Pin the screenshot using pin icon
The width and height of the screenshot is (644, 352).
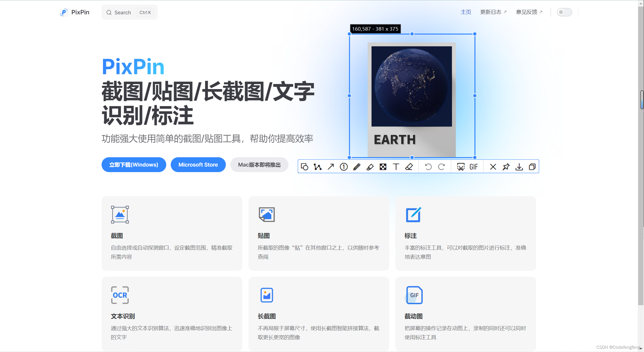pos(506,167)
